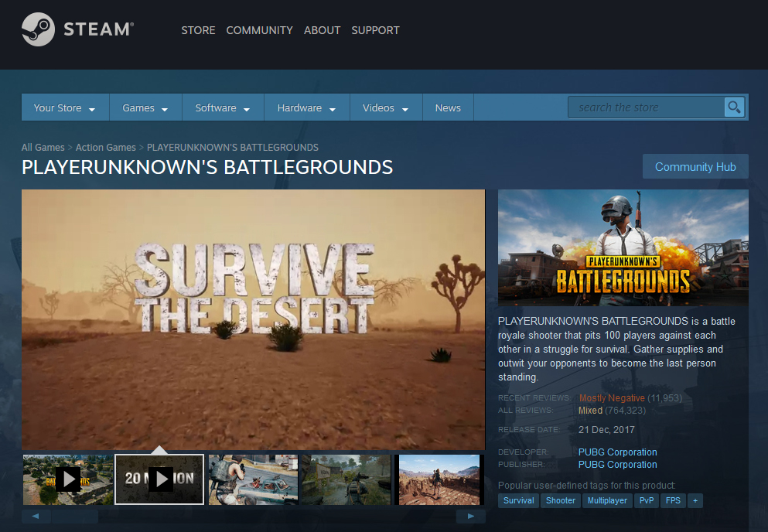Open publisher PUBG Corporation link
The image size is (768, 532).
[618, 465]
